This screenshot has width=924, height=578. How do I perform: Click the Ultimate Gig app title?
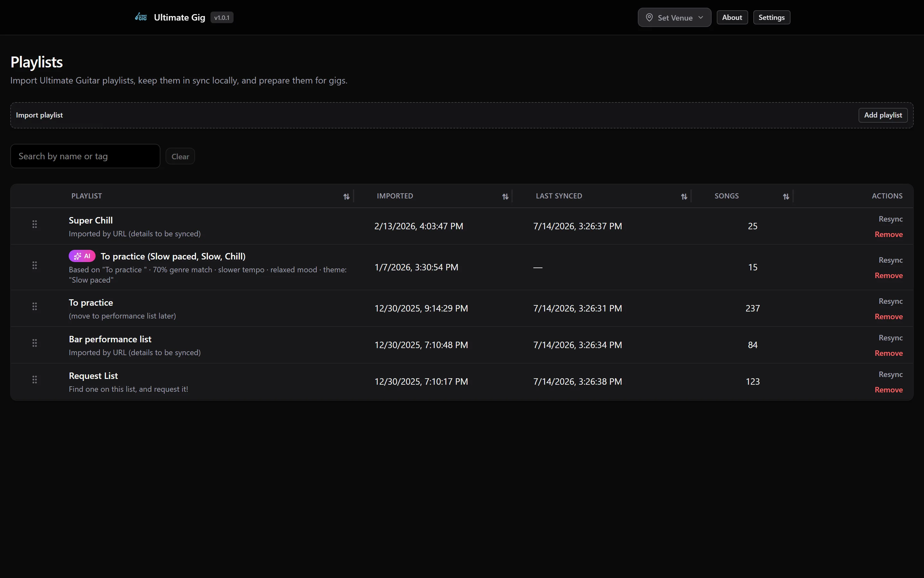(179, 18)
